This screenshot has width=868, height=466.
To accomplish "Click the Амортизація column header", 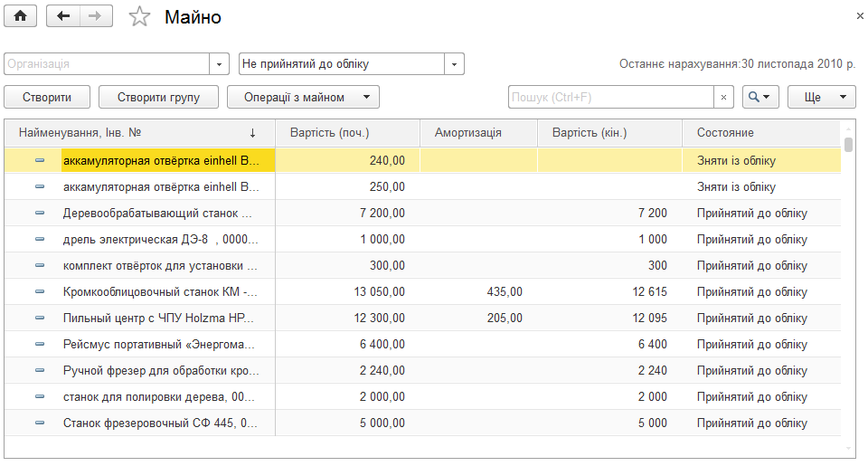I will point(479,133).
